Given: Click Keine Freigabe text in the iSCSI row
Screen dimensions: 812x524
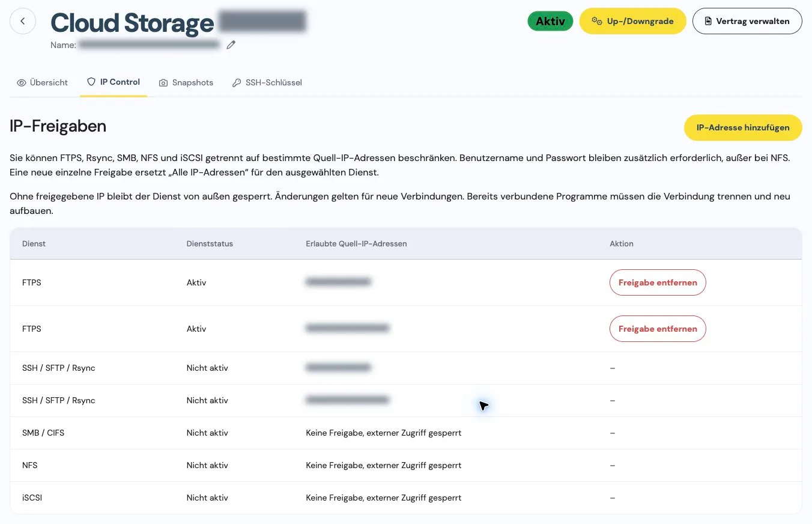Looking at the screenshot, I should click(x=383, y=498).
